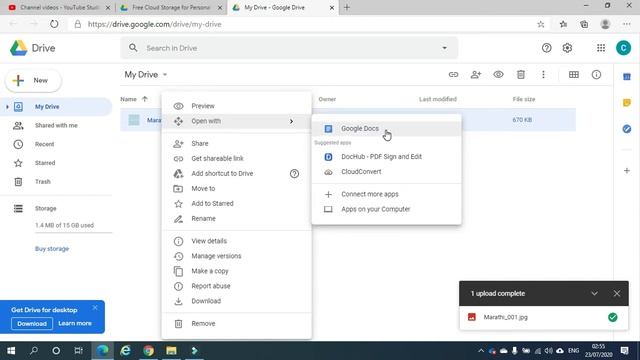This screenshot has height=360, width=640.
Task: Open the My Drive title dropdown
Action: tap(146, 75)
